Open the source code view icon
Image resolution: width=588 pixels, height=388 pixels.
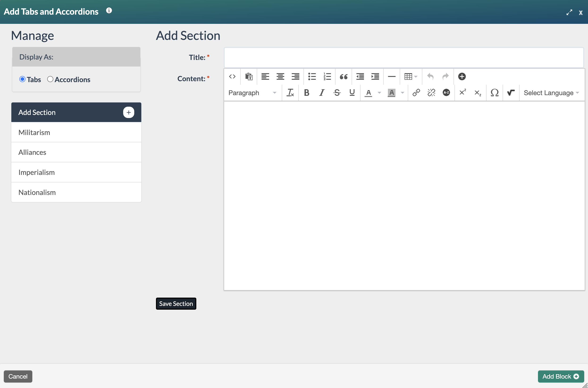pyautogui.click(x=232, y=76)
